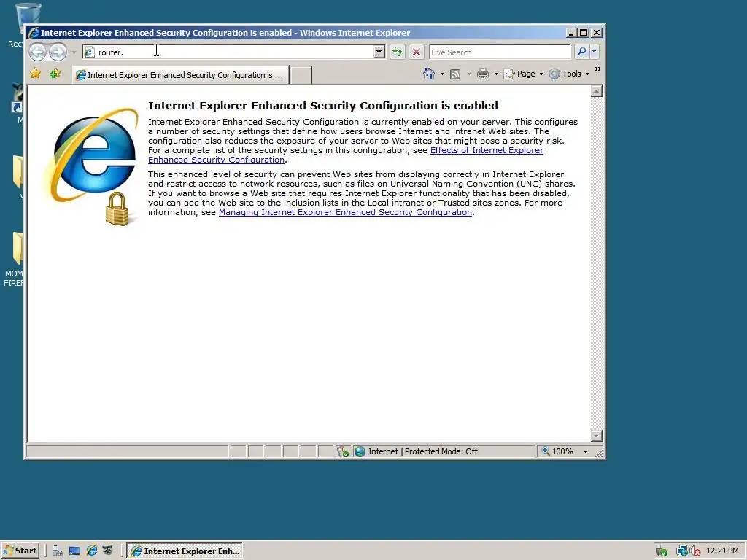Viewport: 747px width, 560px height.
Task: Click the address bar containing router.
Action: coord(228,52)
